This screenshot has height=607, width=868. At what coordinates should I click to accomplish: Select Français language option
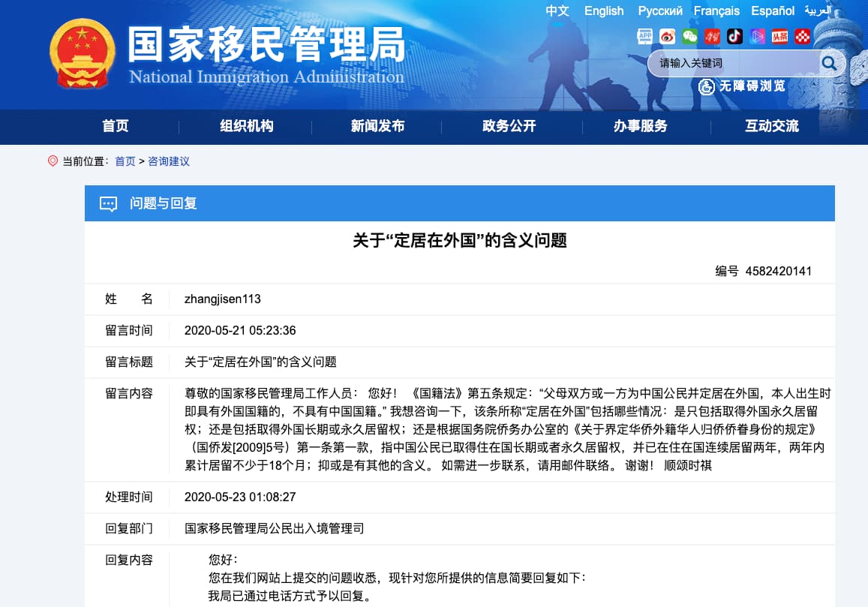[716, 11]
